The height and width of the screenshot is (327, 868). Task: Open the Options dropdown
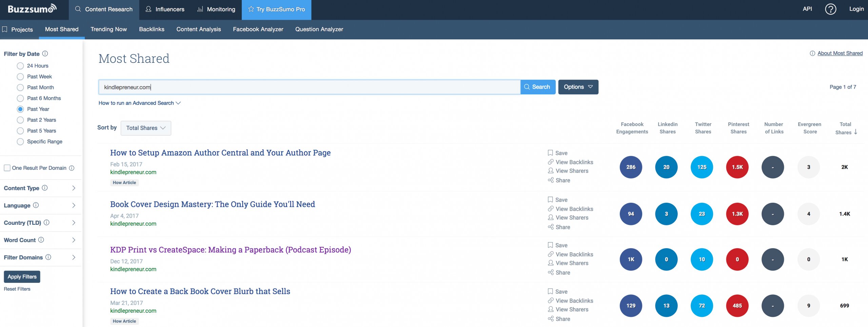pos(578,87)
